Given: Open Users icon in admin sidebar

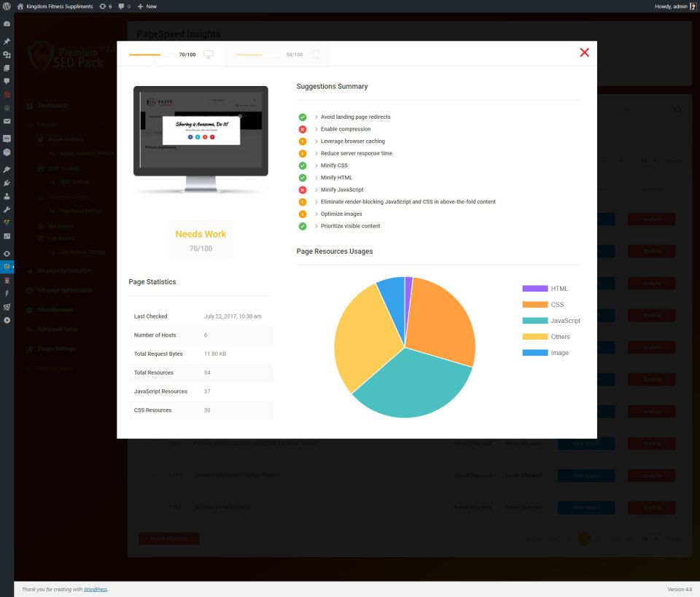Looking at the screenshot, I should coord(7,196).
